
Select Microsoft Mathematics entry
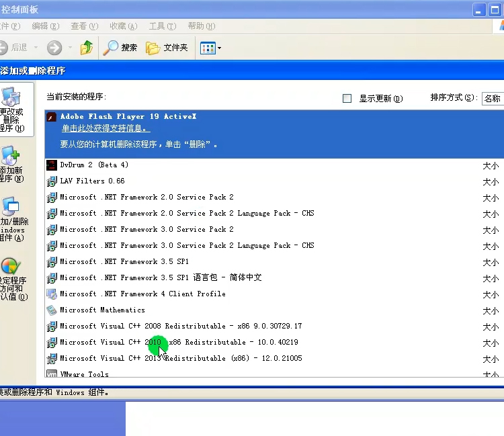click(274, 310)
